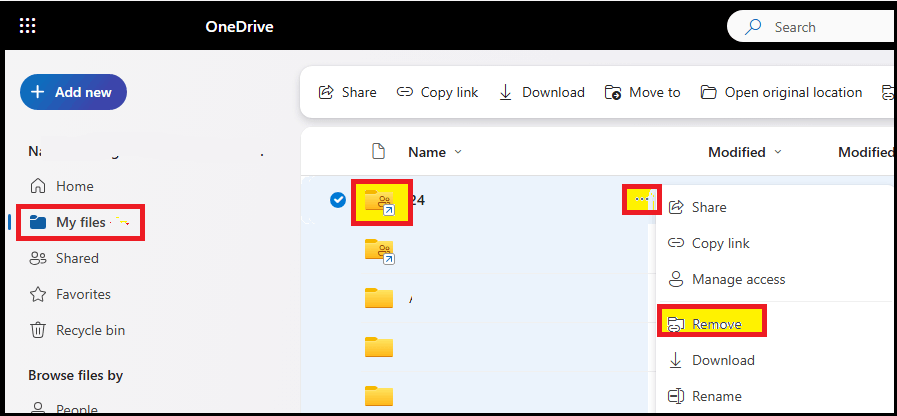Browse files by People
The height and width of the screenshot is (416, 897).
click(63, 409)
